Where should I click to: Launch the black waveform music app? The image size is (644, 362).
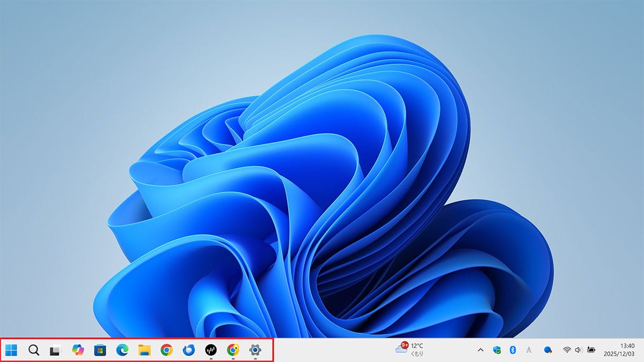(210, 350)
